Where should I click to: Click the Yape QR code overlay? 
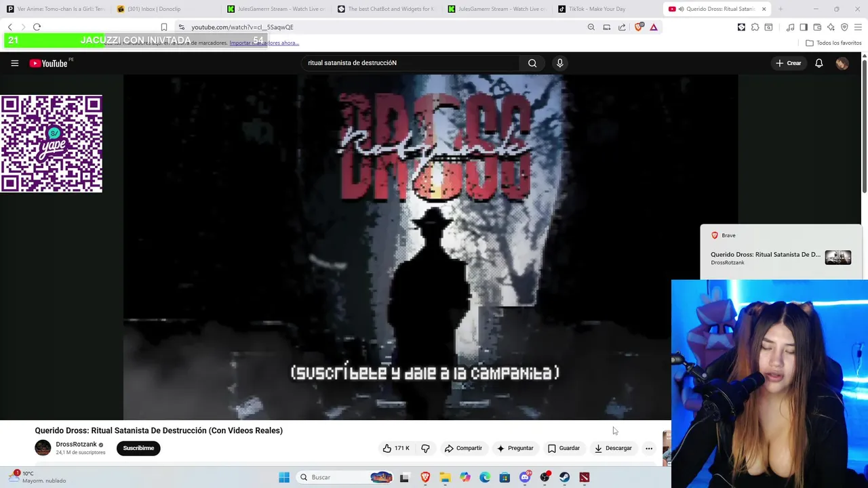52,144
